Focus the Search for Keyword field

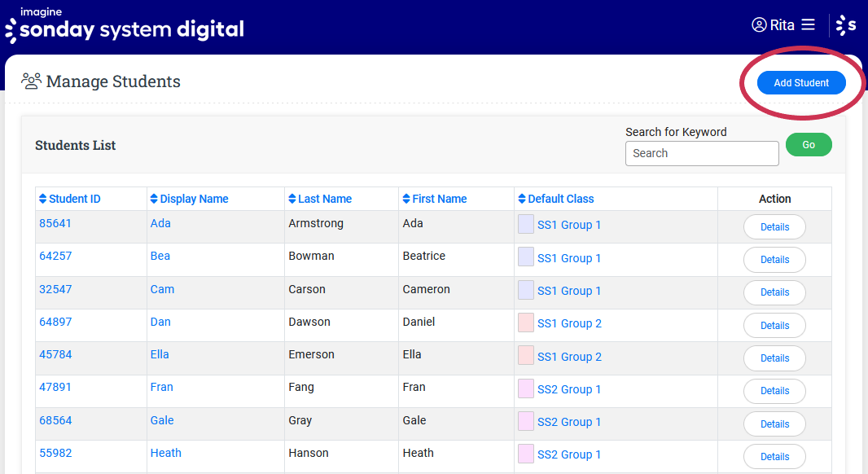click(x=702, y=153)
